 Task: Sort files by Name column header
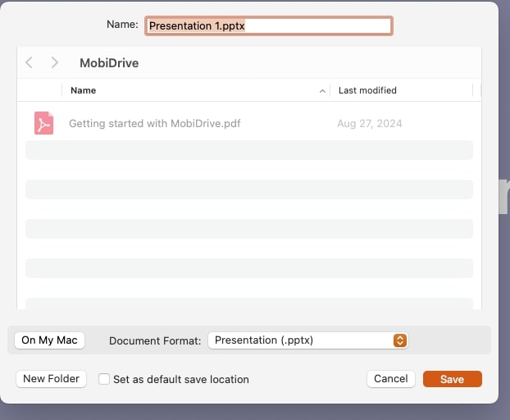(83, 90)
